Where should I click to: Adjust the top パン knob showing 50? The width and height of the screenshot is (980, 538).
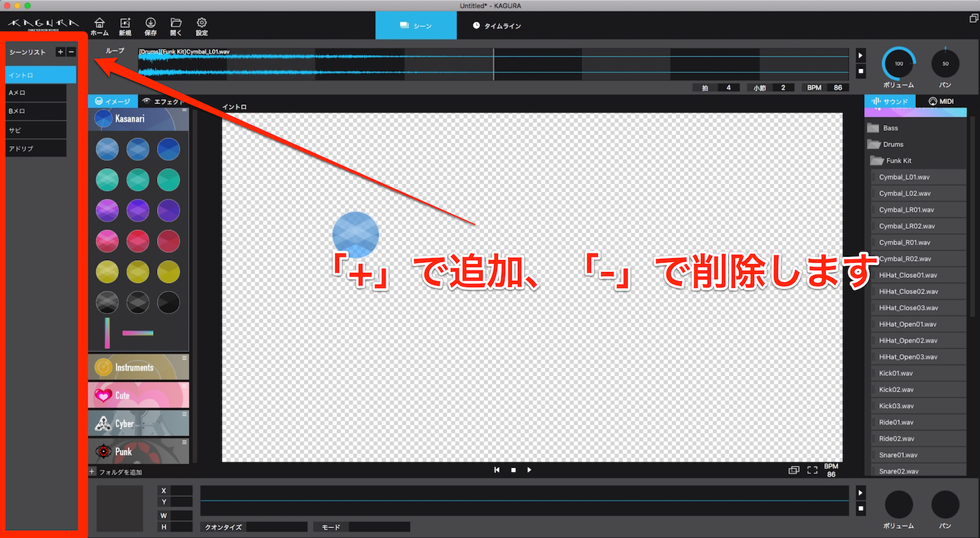click(x=945, y=64)
